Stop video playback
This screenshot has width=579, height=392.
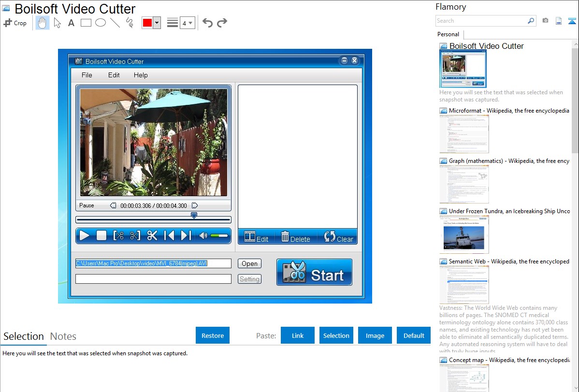pyautogui.click(x=101, y=236)
